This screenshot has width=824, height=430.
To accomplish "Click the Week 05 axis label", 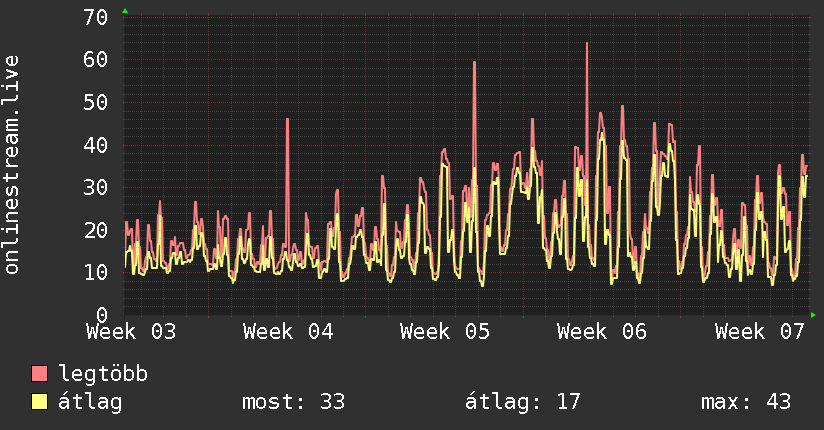I will 445,332.
